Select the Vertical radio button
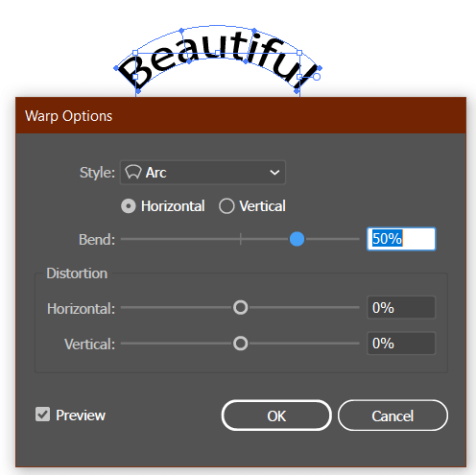 pos(226,206)
